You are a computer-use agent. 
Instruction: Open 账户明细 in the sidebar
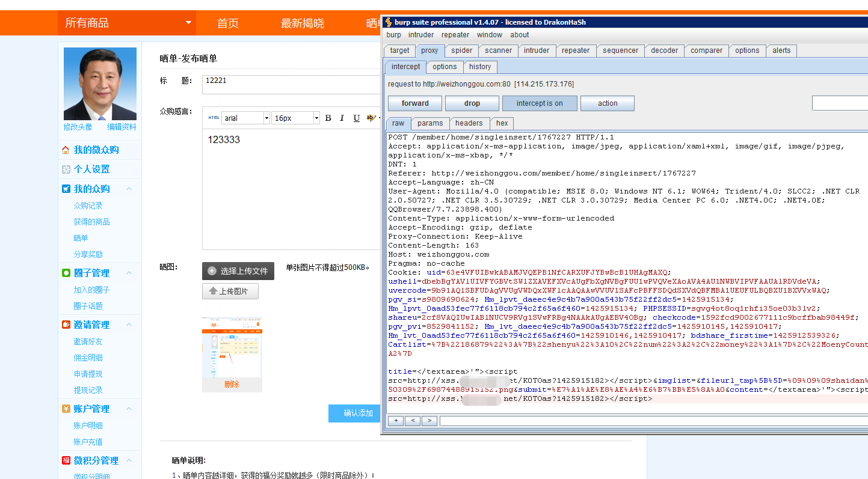click(88, 426)
